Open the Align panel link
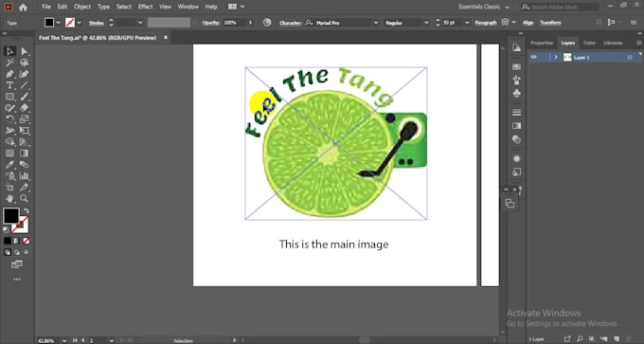 point(528,23)
